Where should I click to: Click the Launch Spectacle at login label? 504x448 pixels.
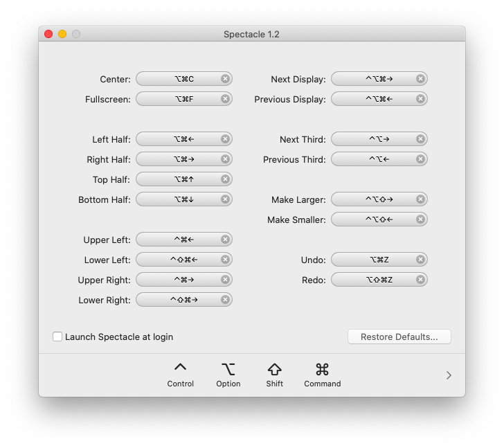[119, 337]
